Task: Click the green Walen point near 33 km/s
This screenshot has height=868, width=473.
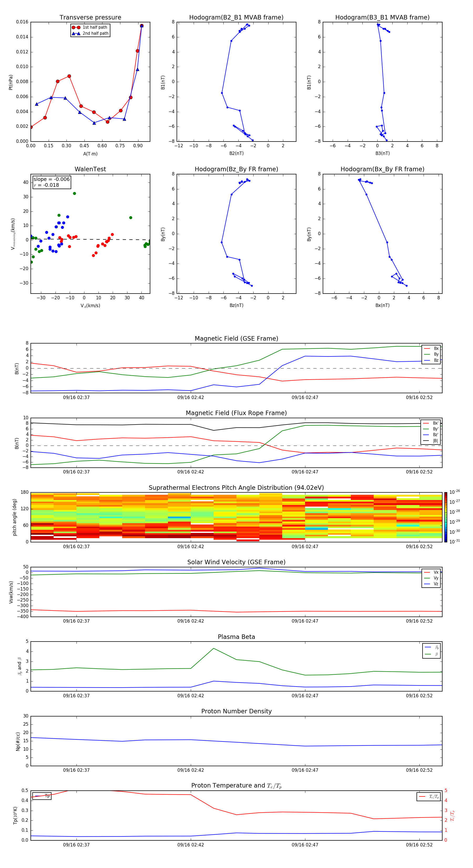Action: [x=74, y=193]
